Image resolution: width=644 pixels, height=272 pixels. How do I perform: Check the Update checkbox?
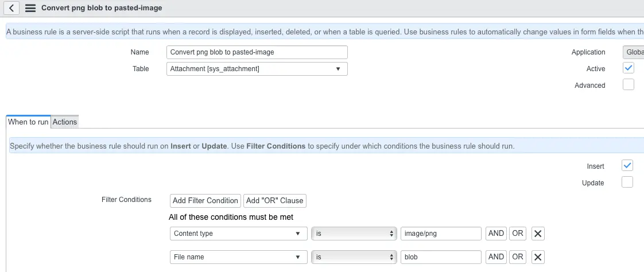click(627, 182)
